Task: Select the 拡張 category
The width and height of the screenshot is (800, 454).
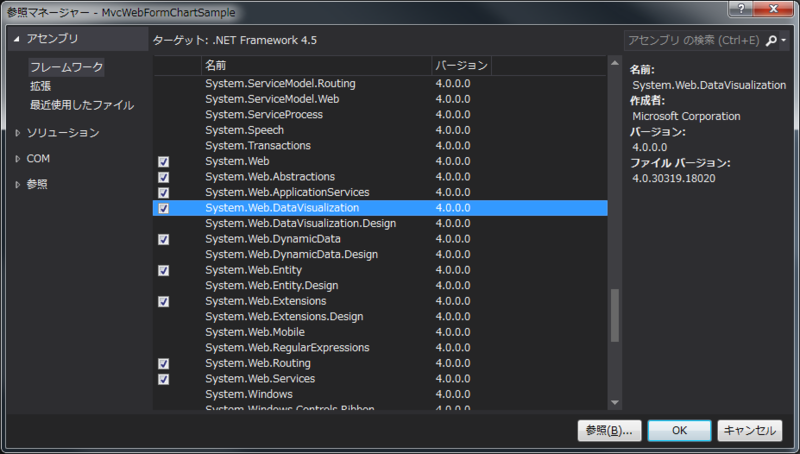Action: pyautogui.click(x=40, y=86)
